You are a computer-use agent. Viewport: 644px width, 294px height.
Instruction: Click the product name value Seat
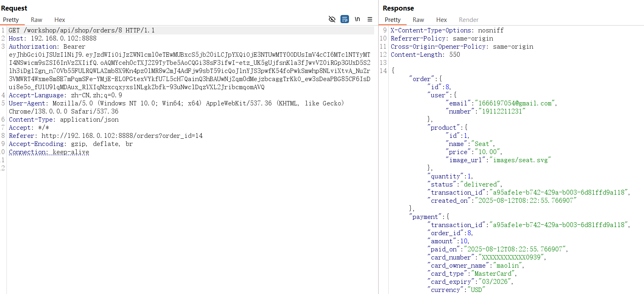(482, 144)
